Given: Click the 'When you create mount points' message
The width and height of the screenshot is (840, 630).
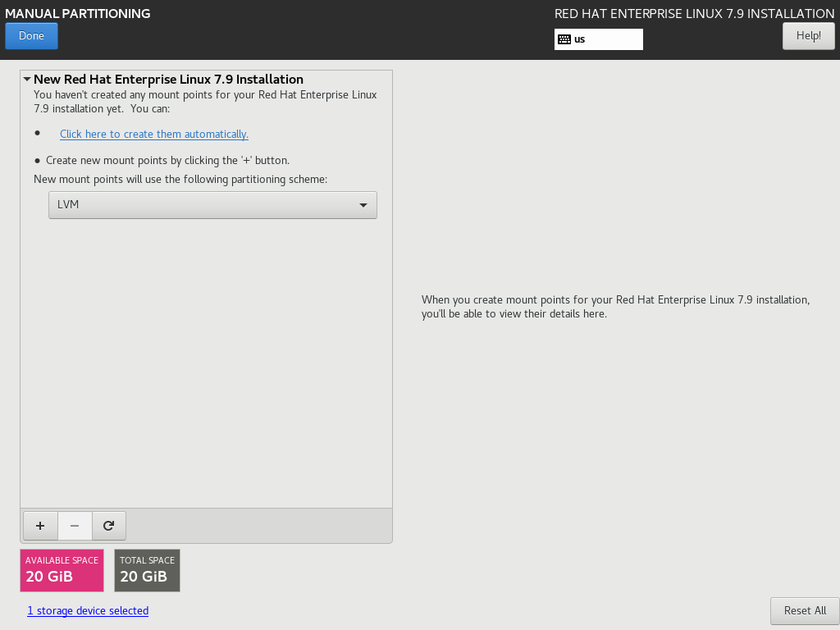Looking at the screenshot, I should 615,307.
